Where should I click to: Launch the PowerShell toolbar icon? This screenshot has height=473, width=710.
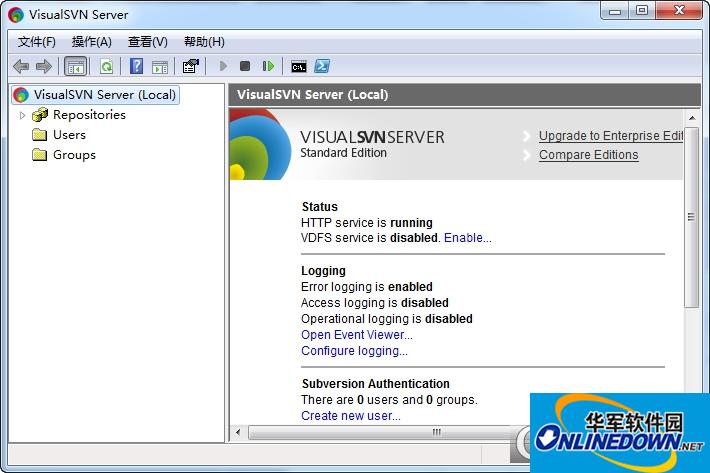click(322, 66)
